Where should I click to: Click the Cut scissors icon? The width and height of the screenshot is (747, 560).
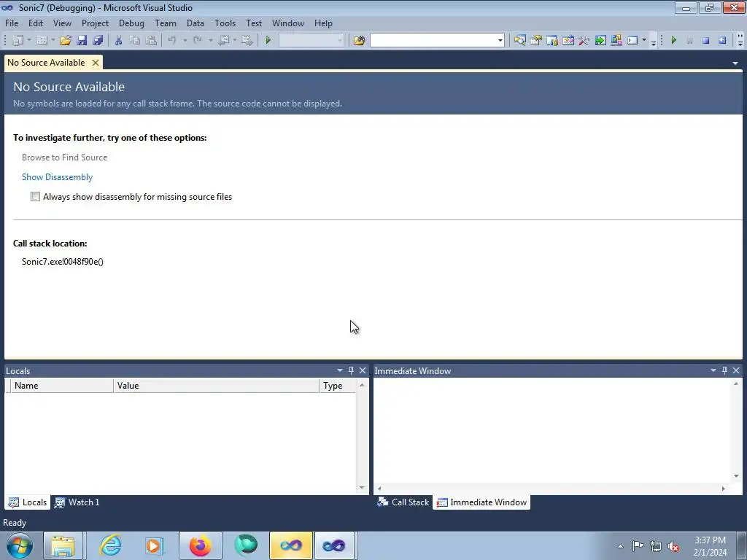pyautogui.click(x=119, y=41)
